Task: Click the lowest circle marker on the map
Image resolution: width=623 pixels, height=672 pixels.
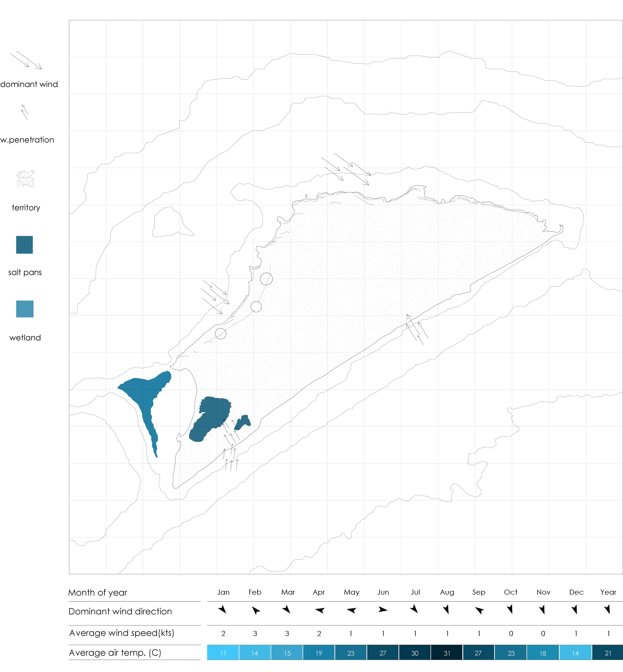Action: coord(220,334)
